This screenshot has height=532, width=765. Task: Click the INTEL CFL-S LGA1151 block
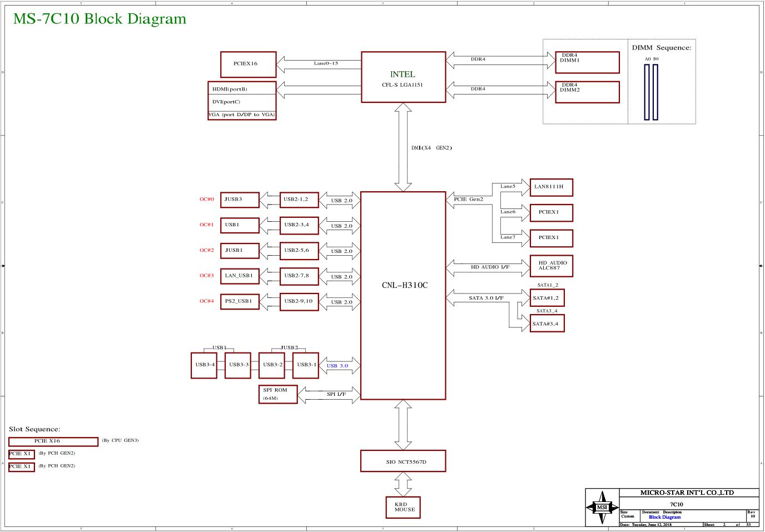click(404, 77)
